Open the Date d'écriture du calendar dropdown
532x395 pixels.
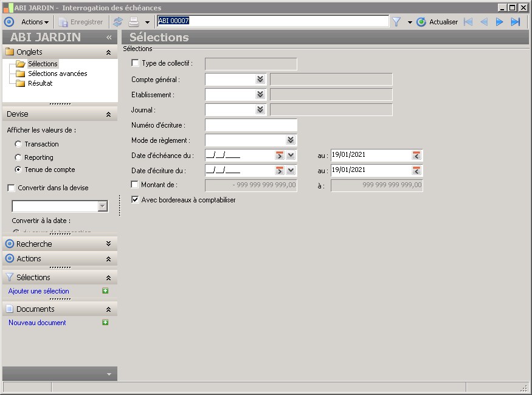point(291,170)
